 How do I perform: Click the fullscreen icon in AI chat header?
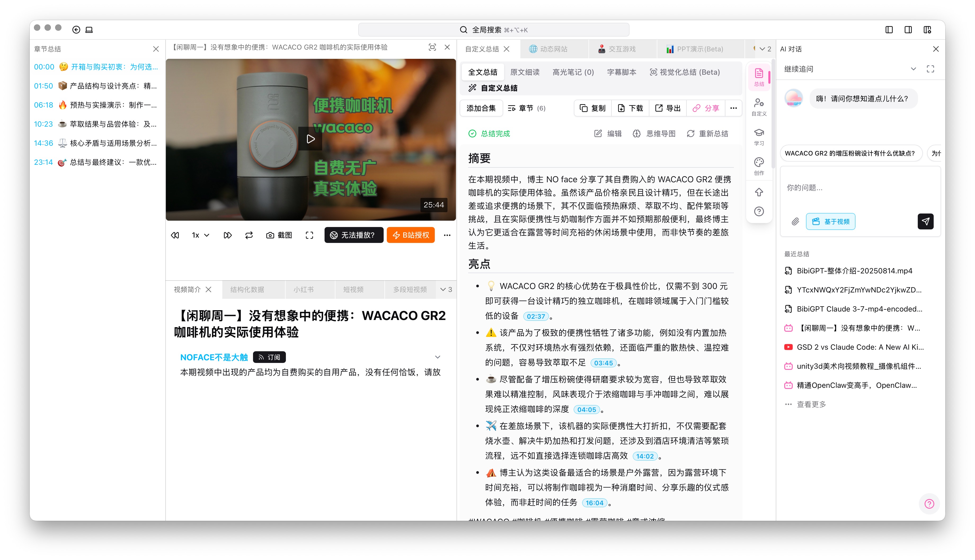tap(930, 69)
